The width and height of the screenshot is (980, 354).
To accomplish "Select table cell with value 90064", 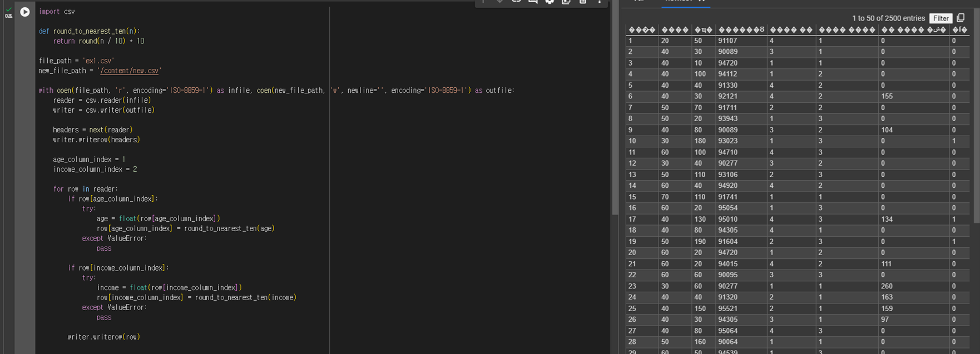I will click(x=741, y=342).
